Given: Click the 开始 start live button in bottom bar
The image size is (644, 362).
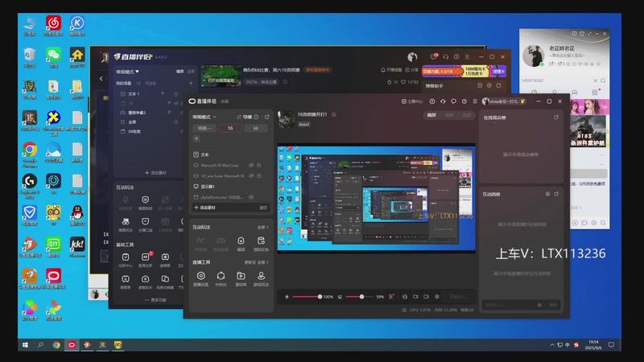Looking at the screenshot, I should coord(458,296).
